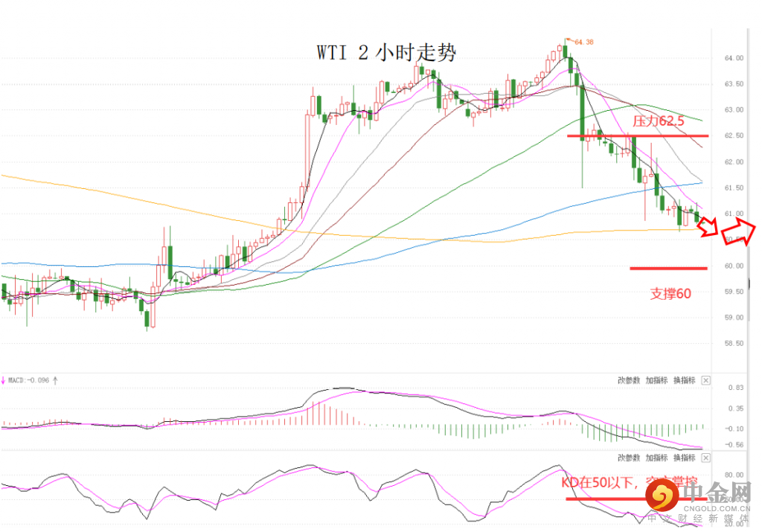Screen dimensions: 762x532
Task: Close the KD indicator panel
Action: tap(705, 458)
